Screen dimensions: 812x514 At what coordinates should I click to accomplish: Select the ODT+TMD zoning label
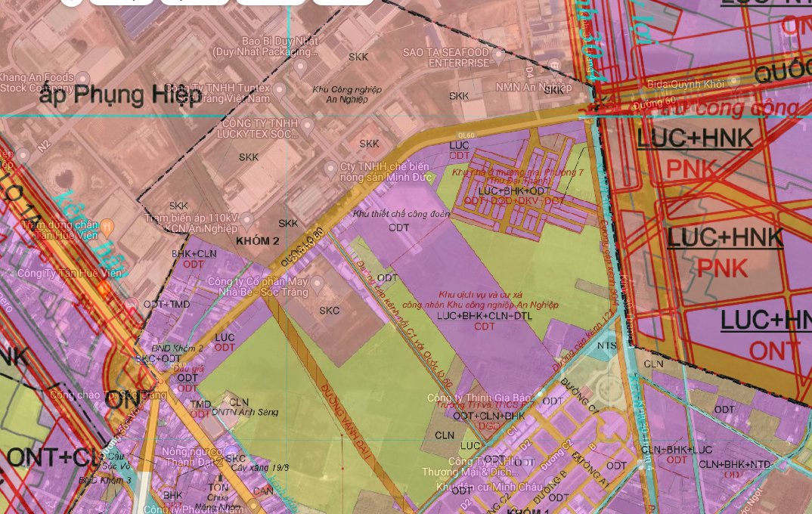coord(166,305)
